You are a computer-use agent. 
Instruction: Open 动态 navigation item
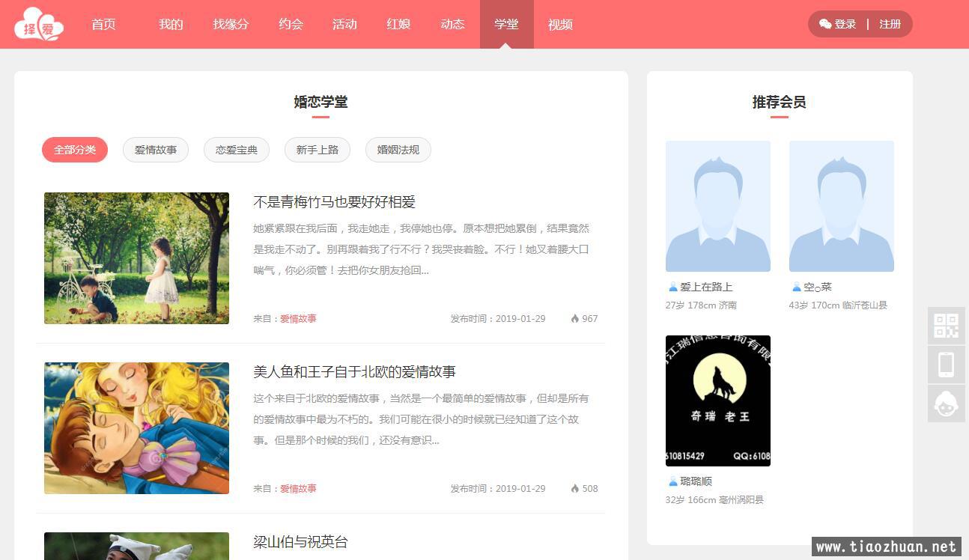tap(452, 24)
